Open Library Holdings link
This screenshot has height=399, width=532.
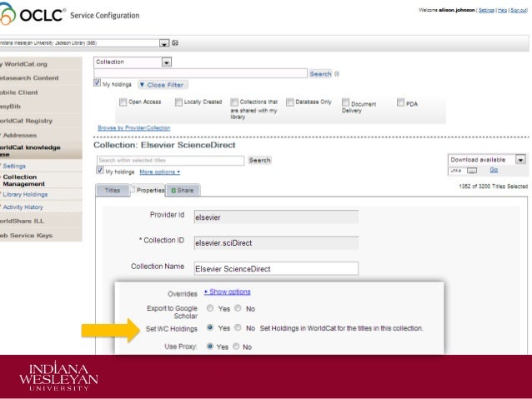[25, 194]
